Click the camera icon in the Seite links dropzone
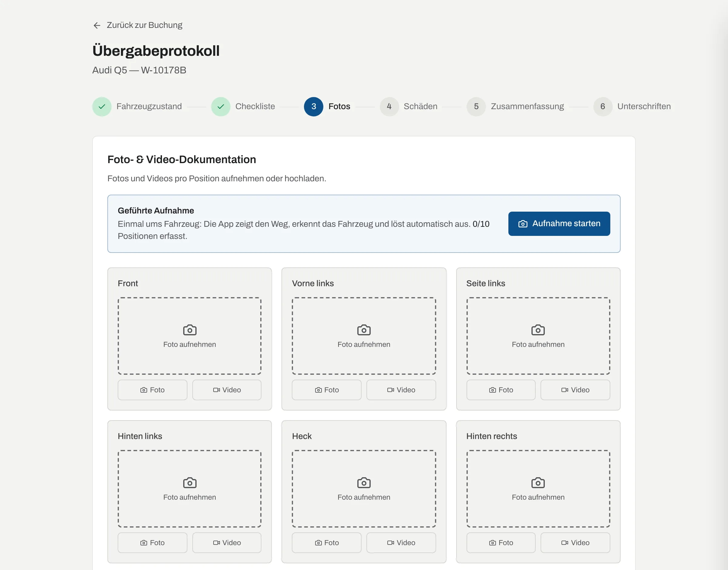 [538, 330]
